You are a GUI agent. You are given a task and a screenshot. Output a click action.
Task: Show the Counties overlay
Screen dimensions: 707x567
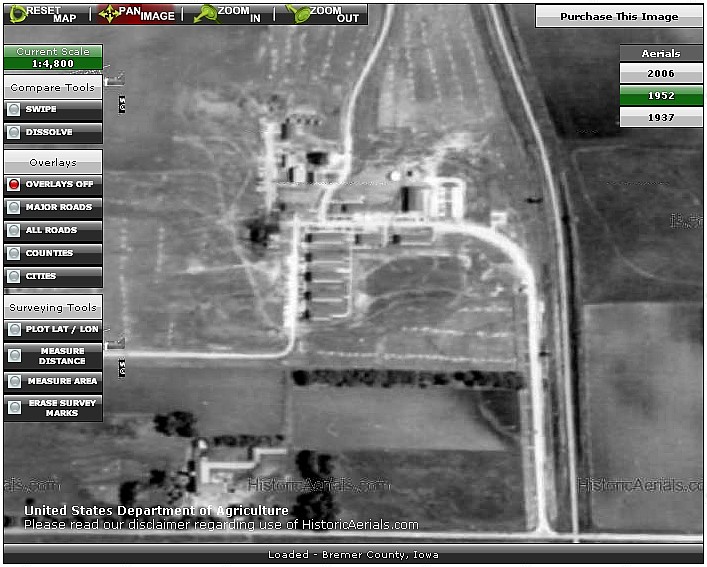(x=53, y=253)
